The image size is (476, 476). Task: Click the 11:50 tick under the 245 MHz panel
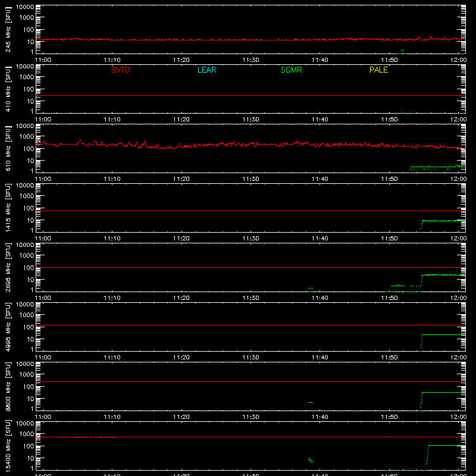click(x=389, y=60)
